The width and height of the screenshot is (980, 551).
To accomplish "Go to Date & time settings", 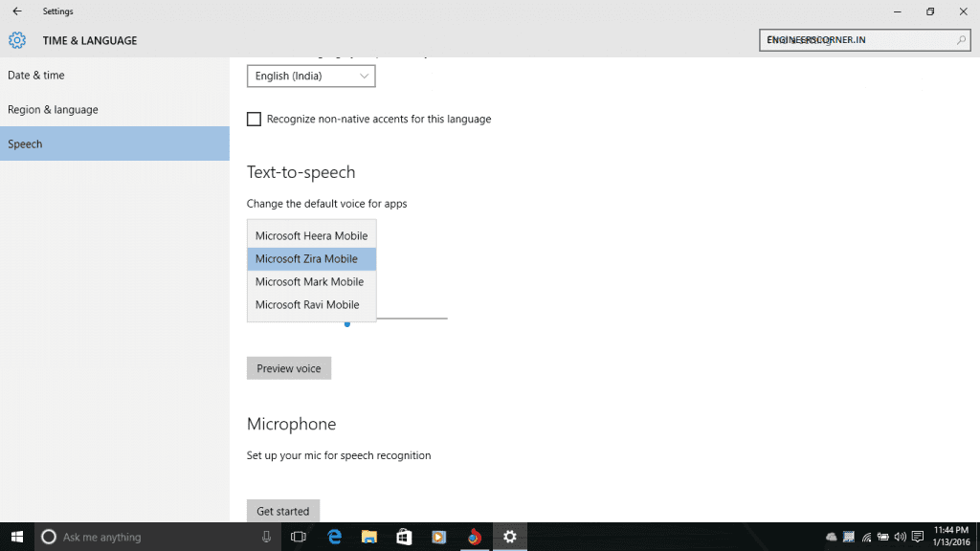I will [36, 75].
